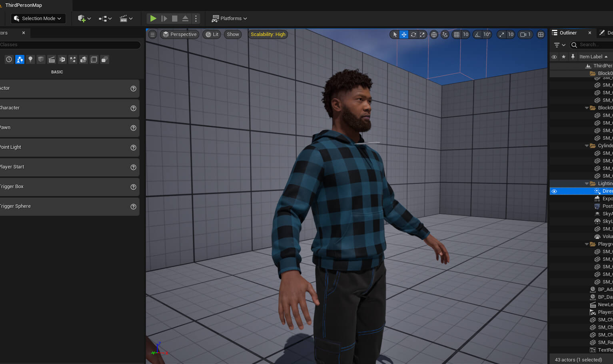
Task: Click the stop simulation button
Action: click(x=175, y=18)
